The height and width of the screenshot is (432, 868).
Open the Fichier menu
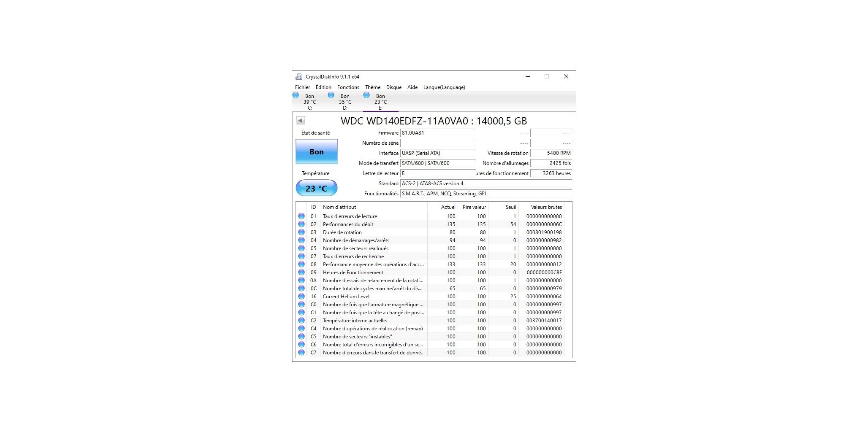[x=302, y=87]
